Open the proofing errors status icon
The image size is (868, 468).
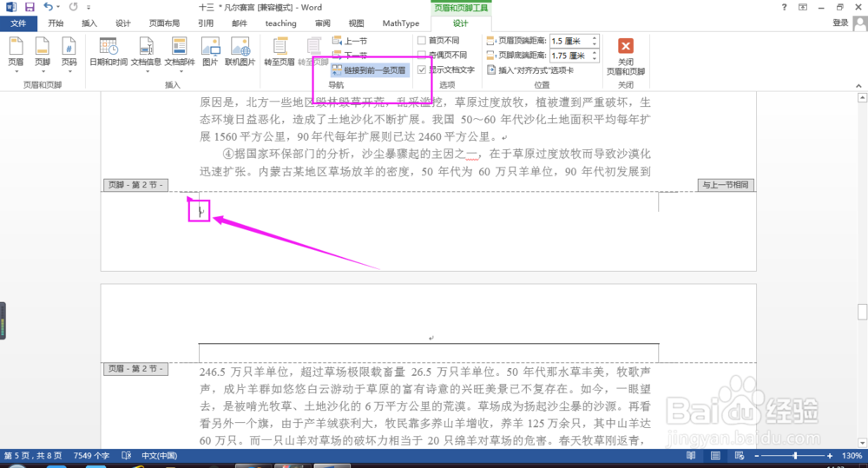tap(126, 456)
